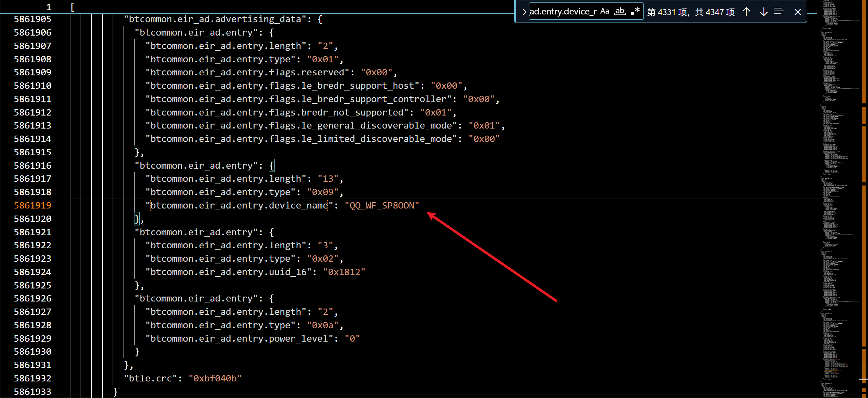Click the device name value QQ_WF_SP8OON
This screenshot has height=398, width=868.
coord(382,205)
